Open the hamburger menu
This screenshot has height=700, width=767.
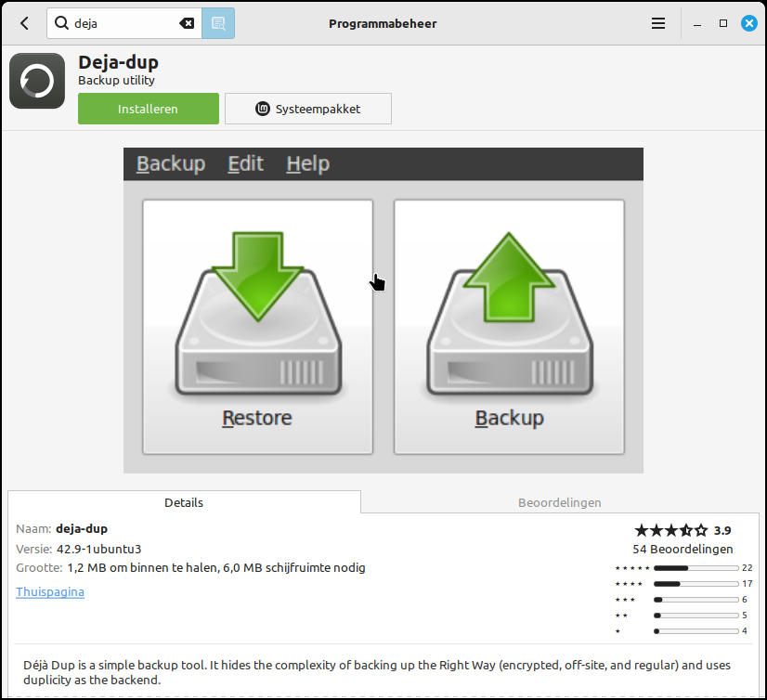coord(658,23)
